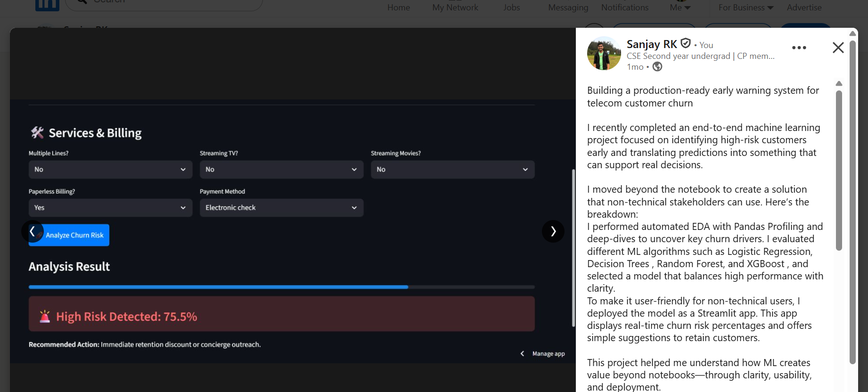Click the Manage app back chevron
Image resolution: width=868 pixels, height=392 pixels.
[522, 353]
